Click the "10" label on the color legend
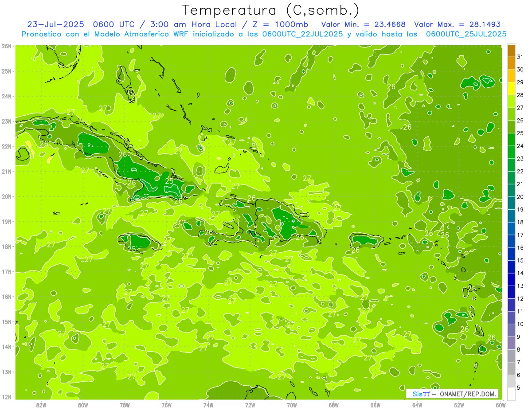 coord(520,324)
